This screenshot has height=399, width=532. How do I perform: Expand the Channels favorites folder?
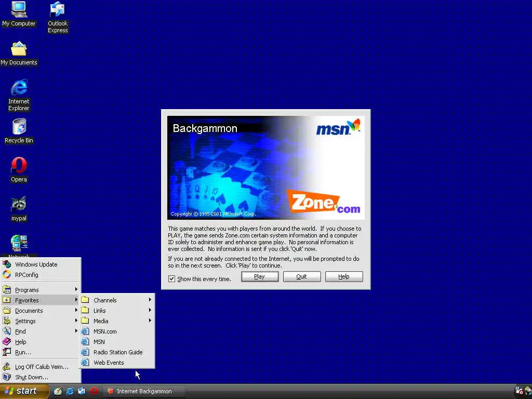(x=117, y=300)
